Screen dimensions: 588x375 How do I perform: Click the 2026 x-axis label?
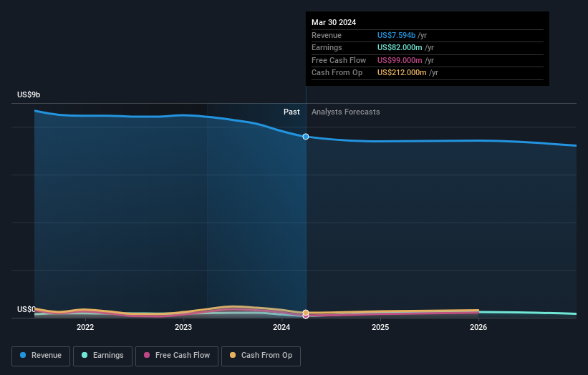[478, 327]
